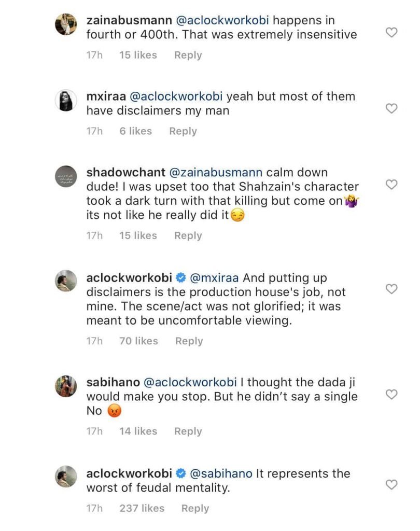
Task: Reply to the feudal mentality comment
Action: pyautogui.click(x=195, y=508)
